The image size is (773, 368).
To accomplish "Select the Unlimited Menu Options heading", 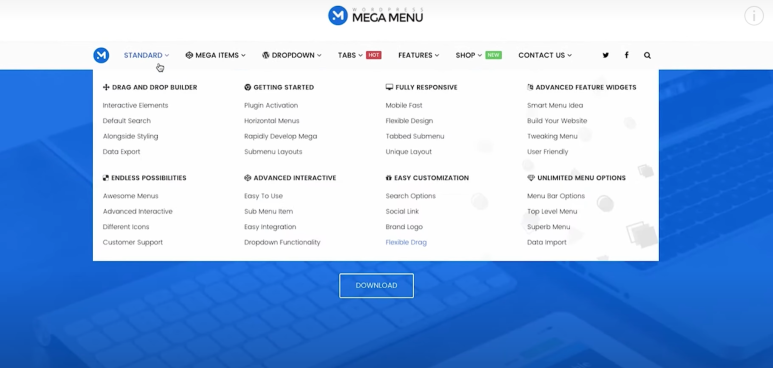I will coord(576,178).
